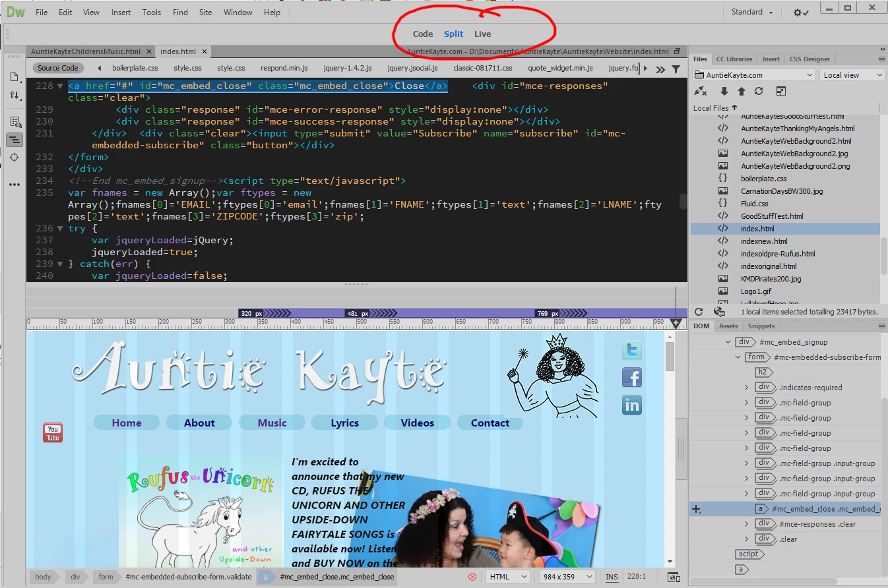This screenshot has width=888, height=588.
Task: Click File Management up-down arrows icon
Action: click(14, 96)
